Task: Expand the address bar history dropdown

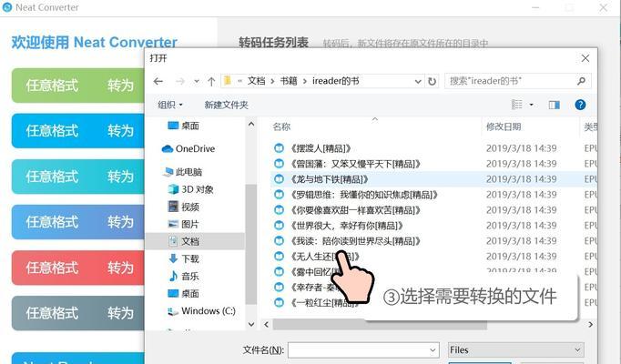Action: click(418, 82)
